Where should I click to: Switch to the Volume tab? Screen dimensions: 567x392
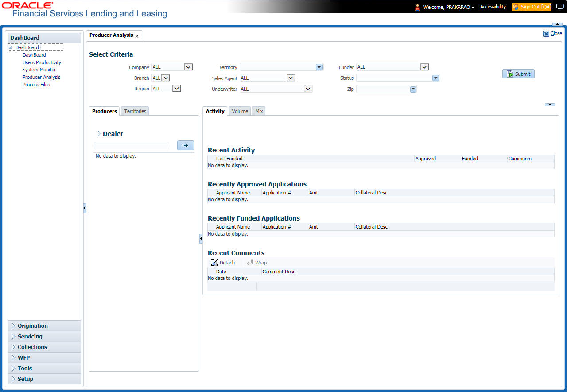coord(240,111)
